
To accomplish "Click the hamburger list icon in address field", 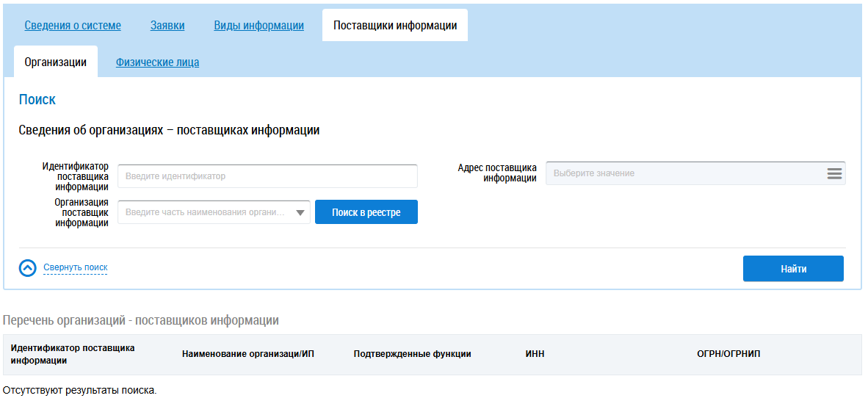I will tap(833, 173).
